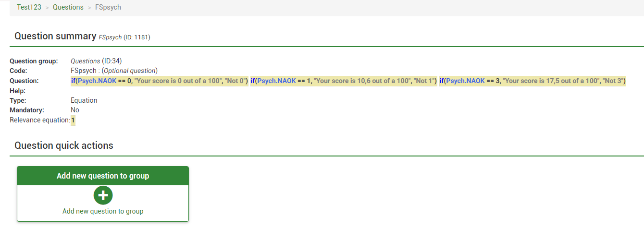Click the Questions group name with ID:34

pyautogui.click(x=85, y=61)
